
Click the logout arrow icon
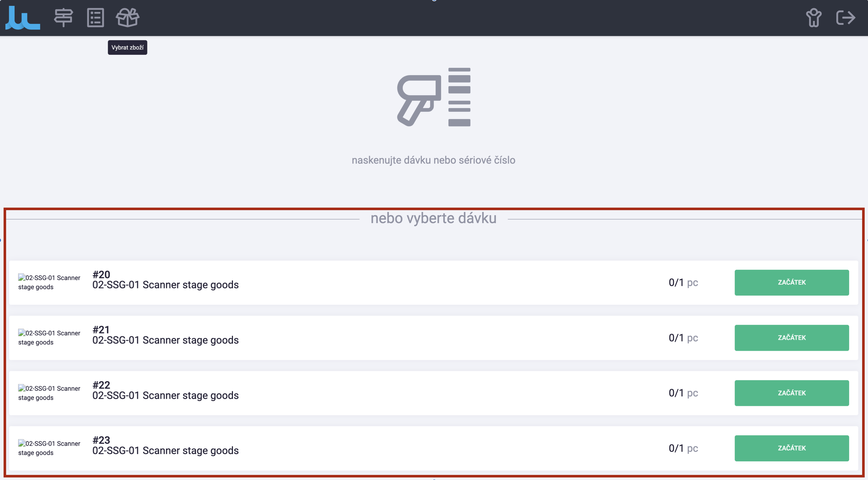(x=846, y=18)
